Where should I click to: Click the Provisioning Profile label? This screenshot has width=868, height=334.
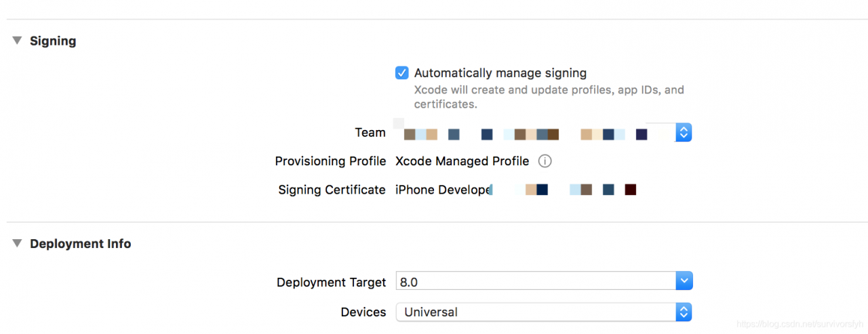coord(330,161)
